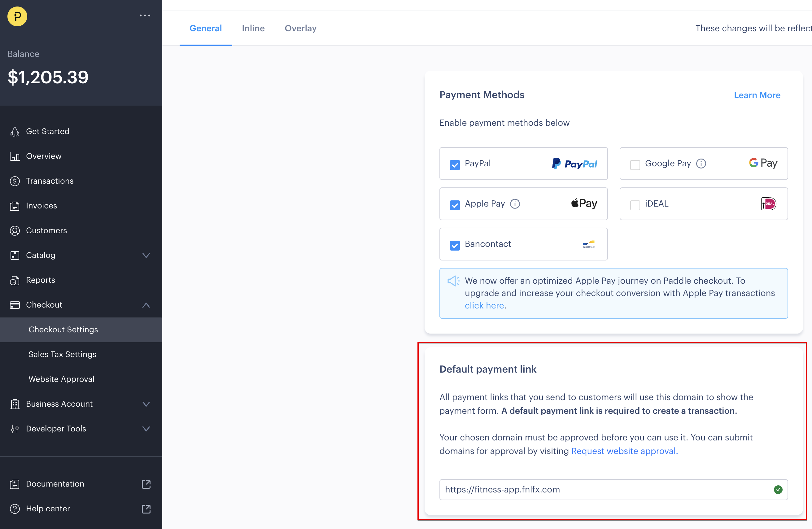Expand the Catalog menu chevron
This screenshot has width=812, height=529.
pyautogui.click(x=146, y=255)
